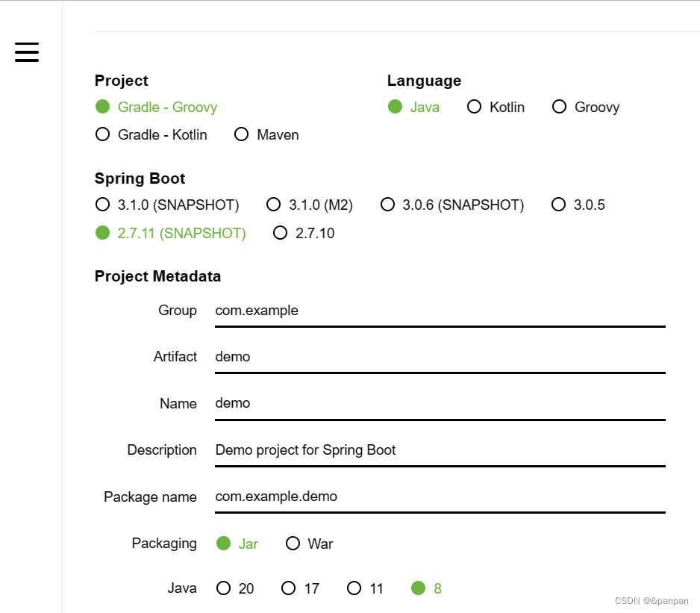
Task: Select Spring Boot 3.1.0 (M2)
Action: (x=274, y=204)
